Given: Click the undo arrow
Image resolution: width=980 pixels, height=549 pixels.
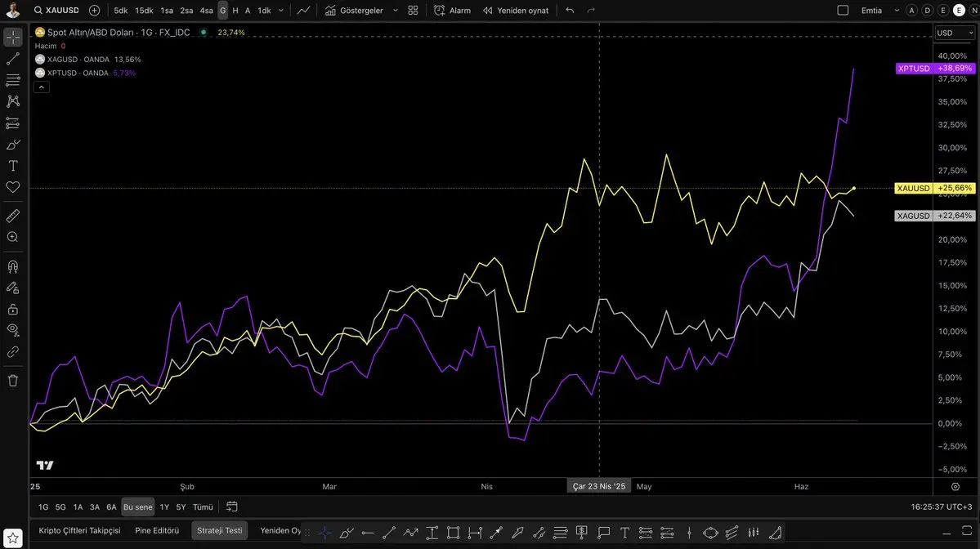Looking at the screenshot, I should (570, 11).
